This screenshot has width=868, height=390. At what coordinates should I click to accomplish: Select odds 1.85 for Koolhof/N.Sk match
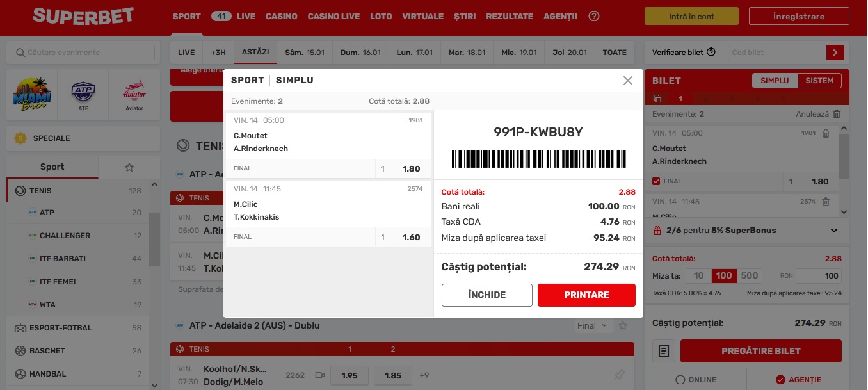click(x=393, y=375)
